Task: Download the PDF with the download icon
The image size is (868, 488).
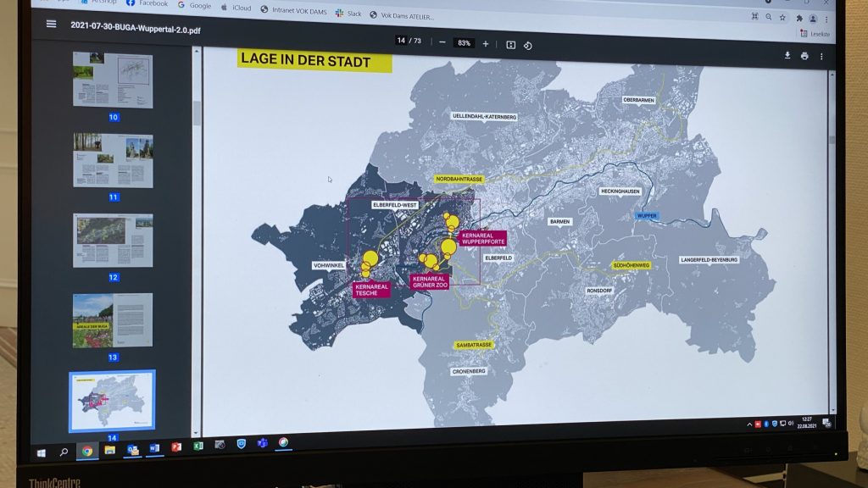Action: click(787, 55)
